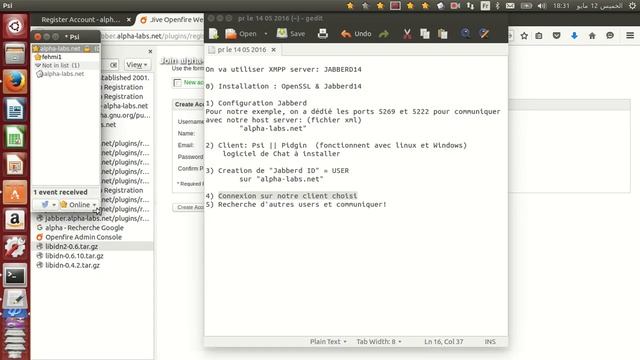Close the Register Account Firefox tab

click(x=129, y=20)
